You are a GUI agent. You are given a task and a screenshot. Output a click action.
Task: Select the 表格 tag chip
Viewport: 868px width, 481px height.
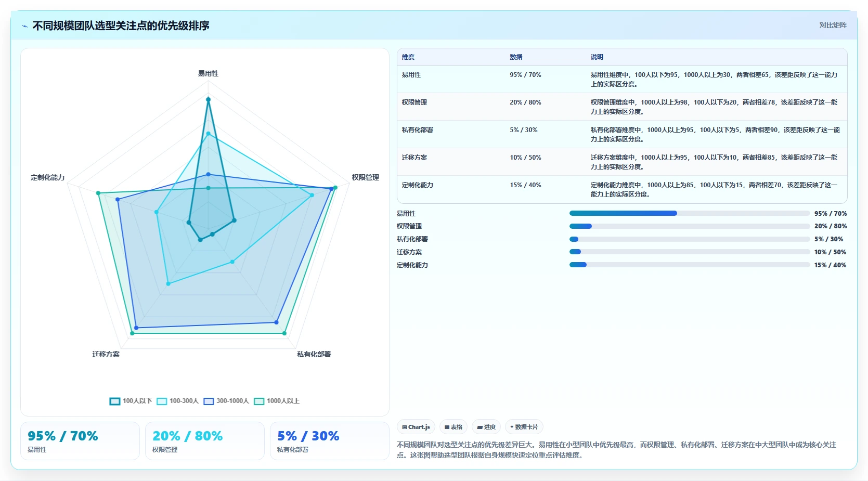pos(454,427)
